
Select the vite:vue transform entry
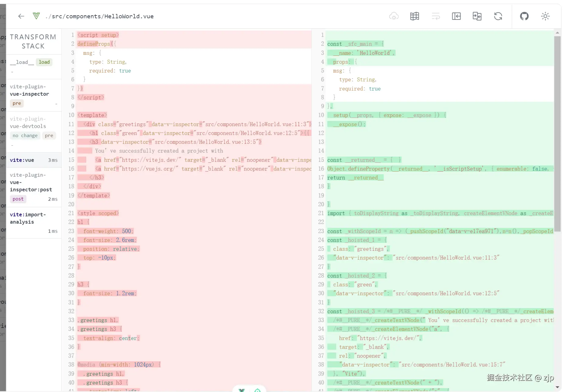(34, 160)
